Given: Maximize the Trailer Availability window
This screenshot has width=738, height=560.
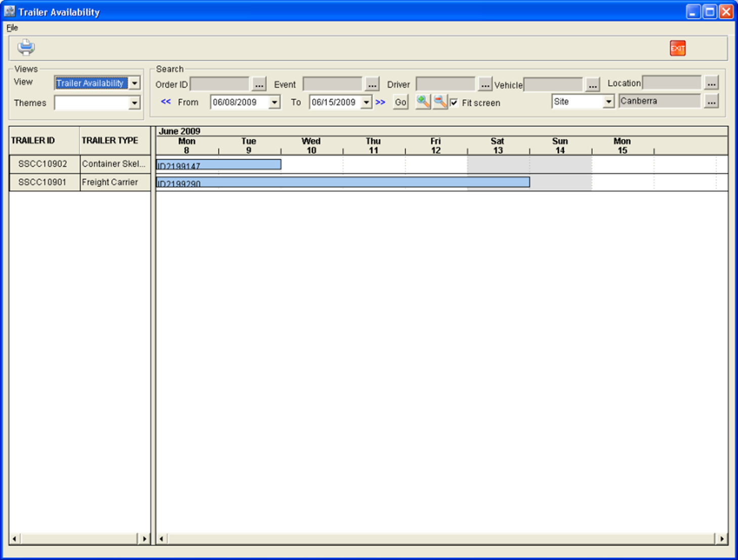Looking at the screenshot, I should tap(710, 12).
